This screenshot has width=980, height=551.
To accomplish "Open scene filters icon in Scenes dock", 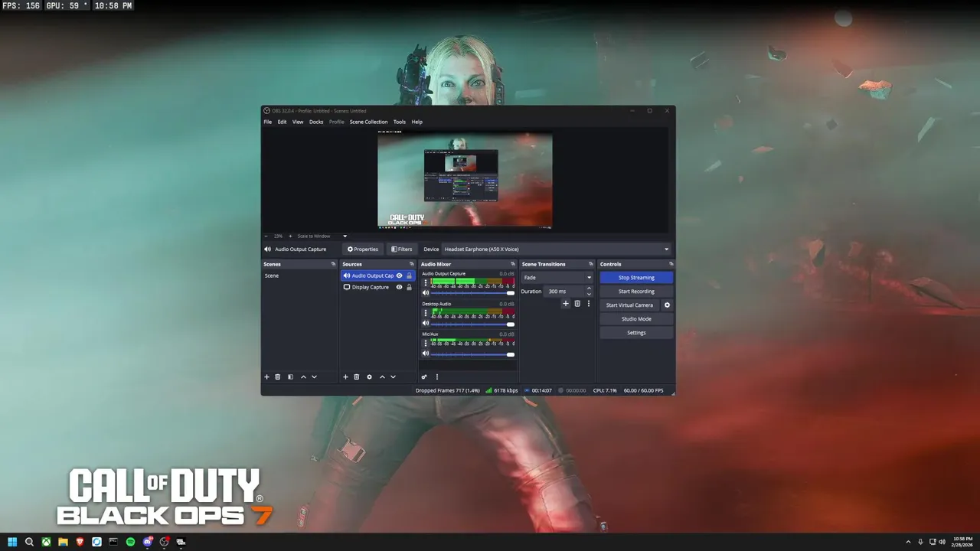I will [290, 377].
